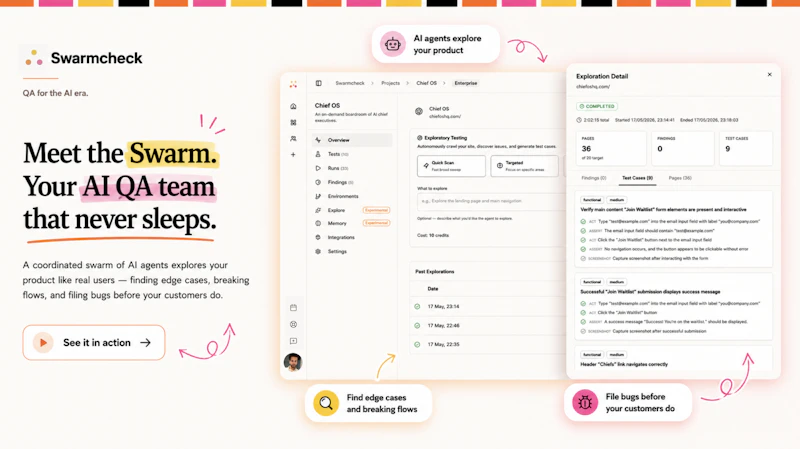This screenshot has height=449, width=800.
Task: Open the Home icon in the app rail
Action: [293, 106]
